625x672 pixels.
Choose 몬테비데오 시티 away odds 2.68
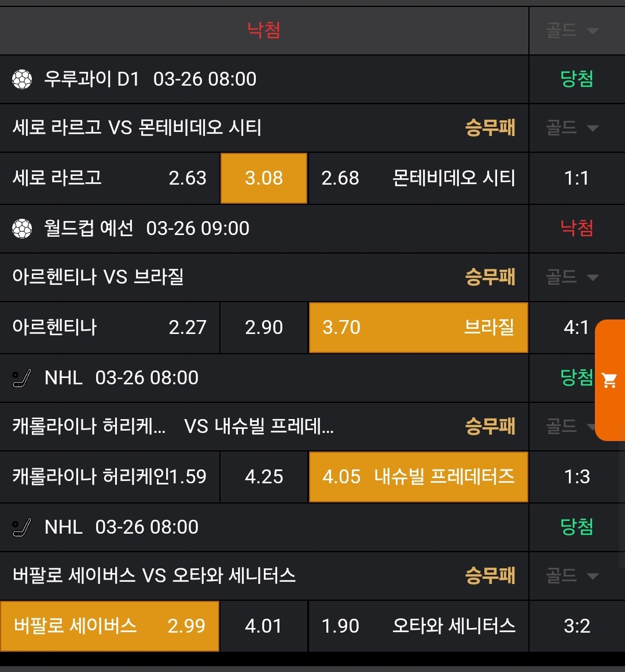tap(418, 178)
